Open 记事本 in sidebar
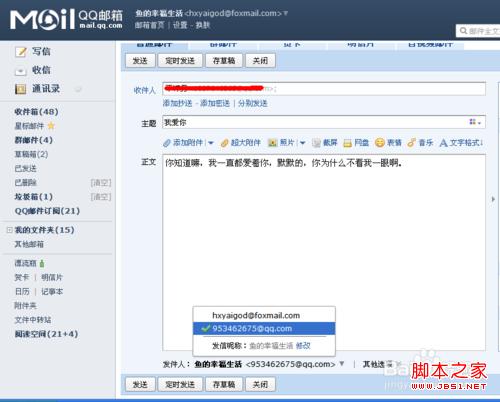The height and width of the screenshot is (402, 500). [52, 292]
